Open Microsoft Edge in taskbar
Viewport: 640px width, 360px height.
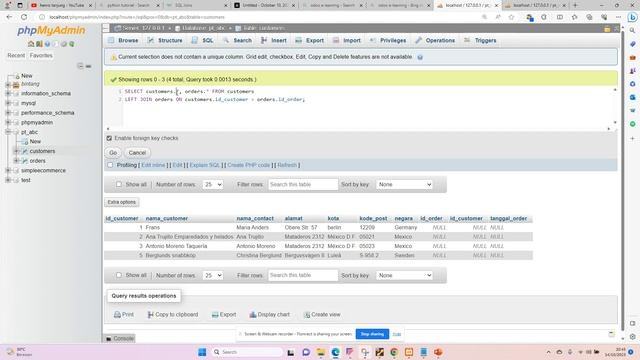(x=336, y=352)
